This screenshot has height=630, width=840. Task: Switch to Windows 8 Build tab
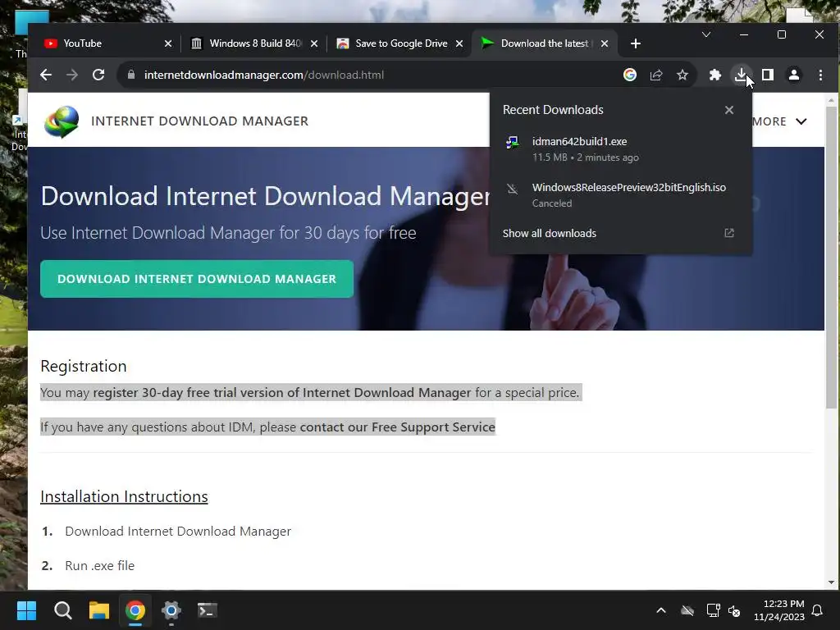pyautogui.click(x=256, y=43)
